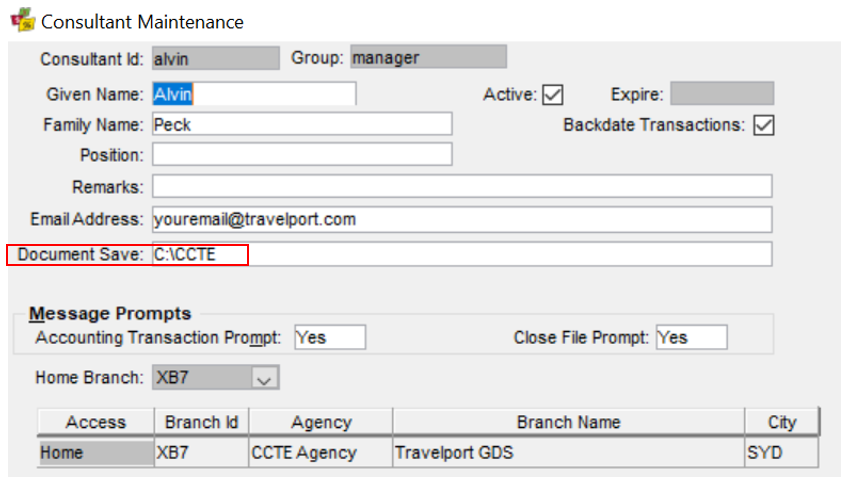Click the Family Name field containing Peck

302,124
